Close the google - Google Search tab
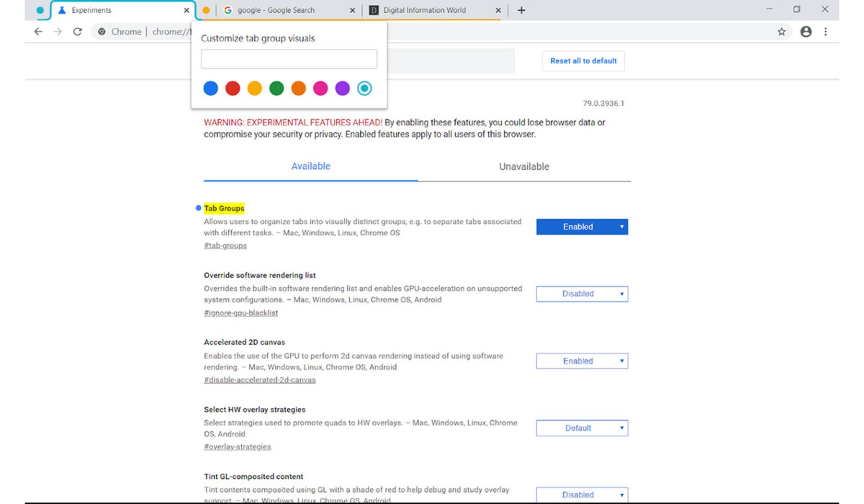 point(352,10)
